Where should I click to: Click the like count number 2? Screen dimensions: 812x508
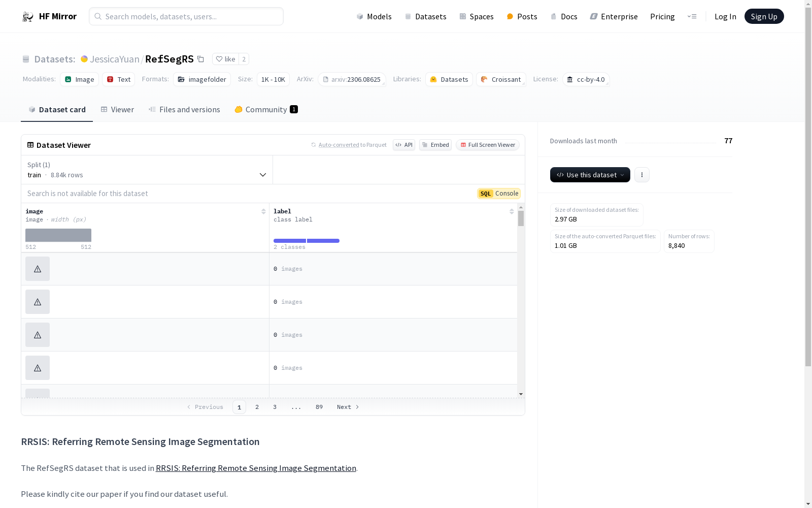tap(244, 59)
